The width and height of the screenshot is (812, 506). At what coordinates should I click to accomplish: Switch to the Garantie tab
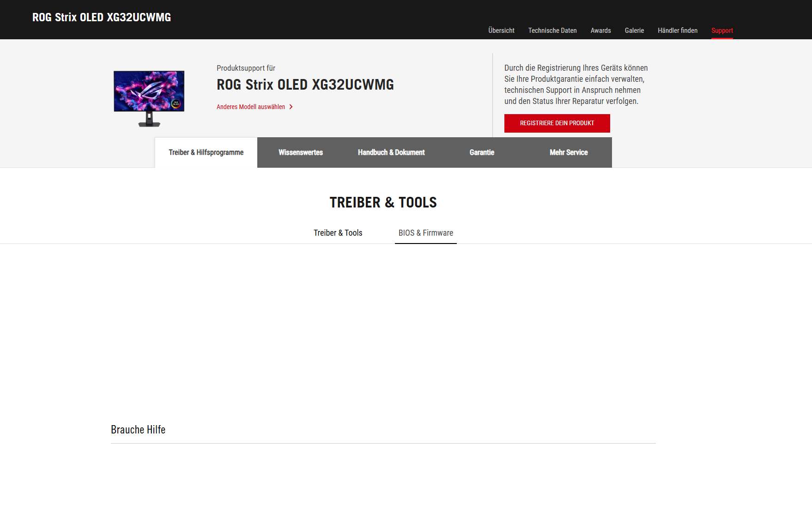pyautogui.click(x=482, y=152)
